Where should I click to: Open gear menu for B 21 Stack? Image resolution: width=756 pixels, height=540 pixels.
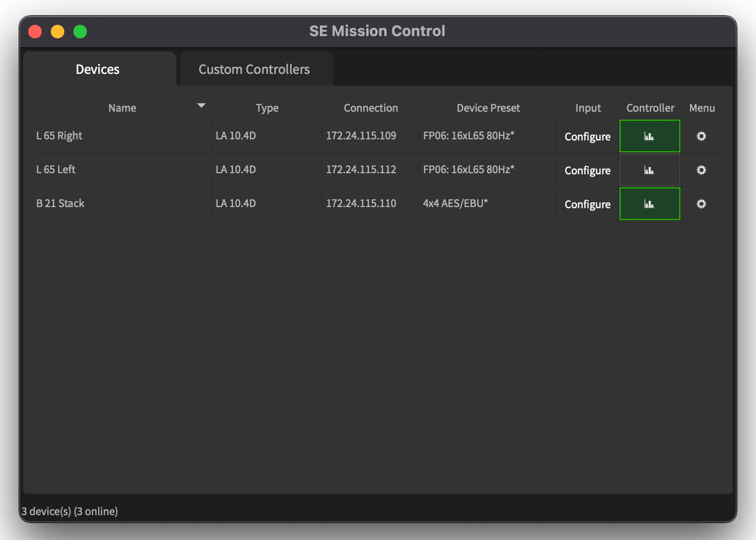(x=701, y=204)
